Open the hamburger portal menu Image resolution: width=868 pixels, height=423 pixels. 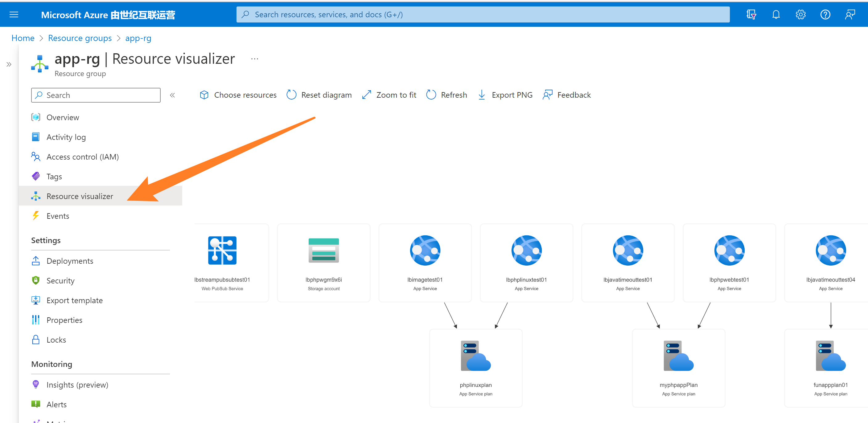click(x=14, y=14)
